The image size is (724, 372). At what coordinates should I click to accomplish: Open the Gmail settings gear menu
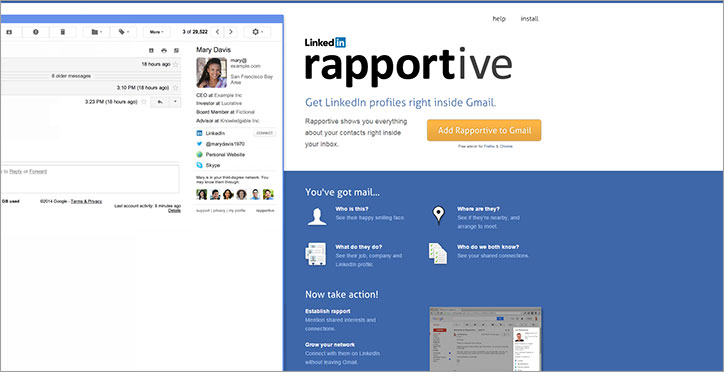click(x=257, y=32)
